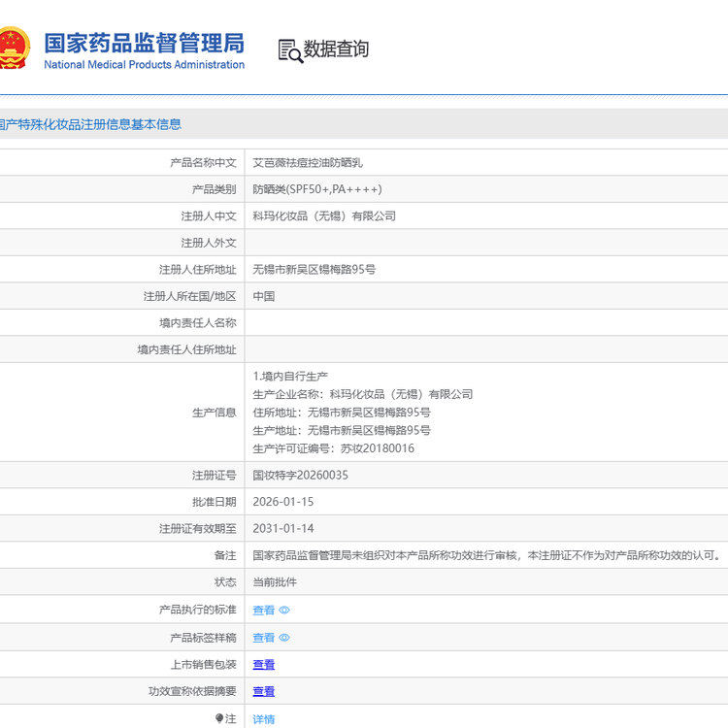The width and height of the screenshot is (728, 728).
Task: Open 查看 link for 产品执行的标准
Action: pos(263,611)
